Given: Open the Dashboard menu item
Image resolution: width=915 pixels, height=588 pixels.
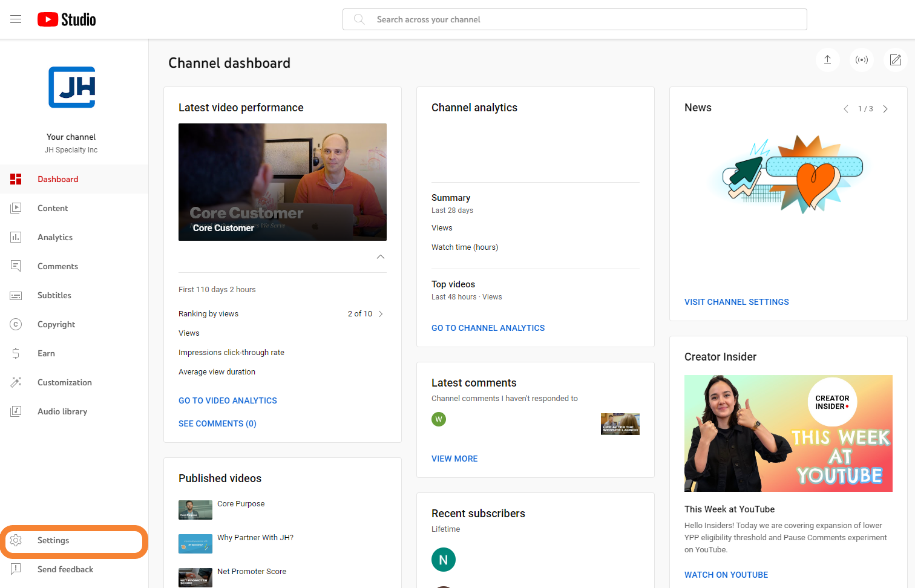Looking at the screenshot, I should tap(74, 179).
